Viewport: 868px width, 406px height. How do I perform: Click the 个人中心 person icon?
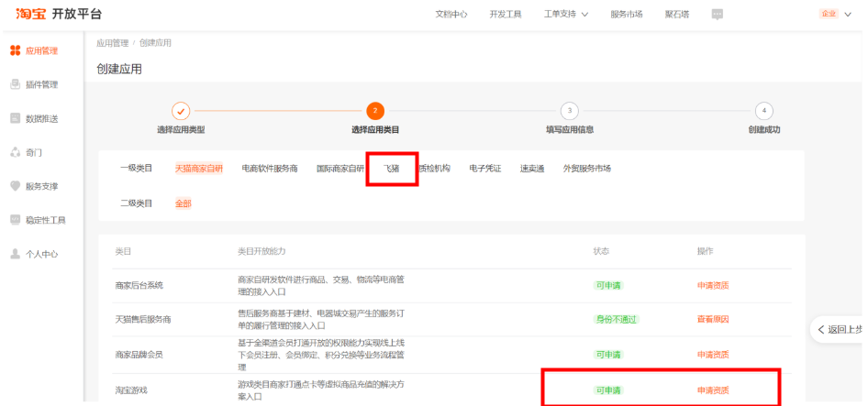[x=16, y=254]
